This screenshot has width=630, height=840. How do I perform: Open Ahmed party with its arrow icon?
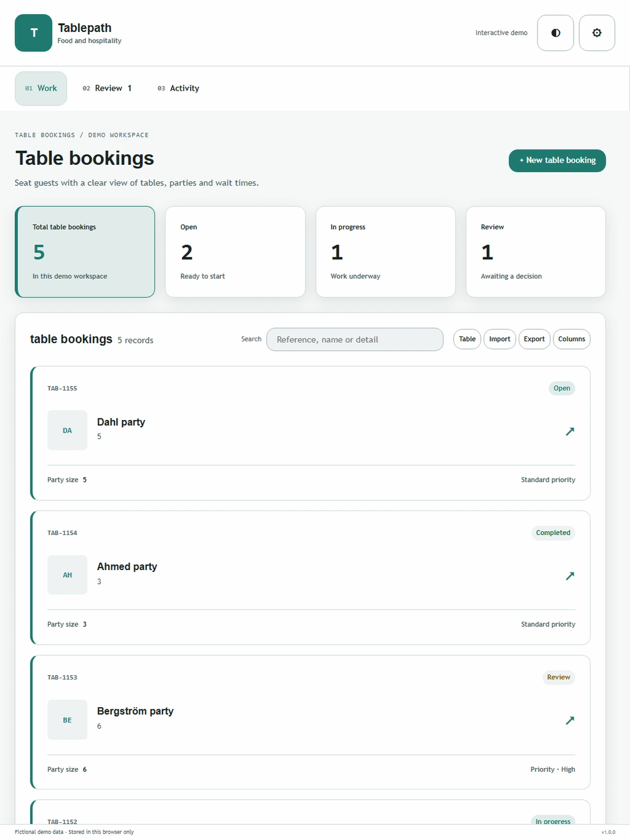pyautogui.click(x=570, y=575)
